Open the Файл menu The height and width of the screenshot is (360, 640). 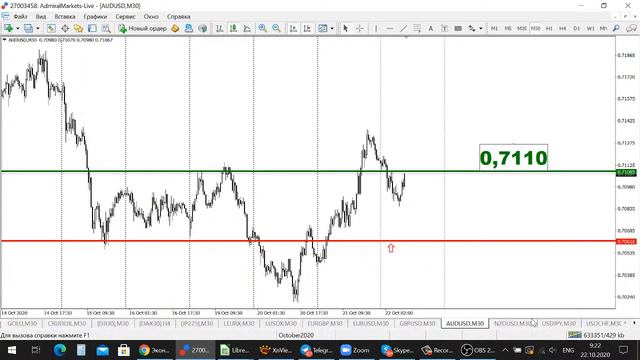[x=20, y=17]
